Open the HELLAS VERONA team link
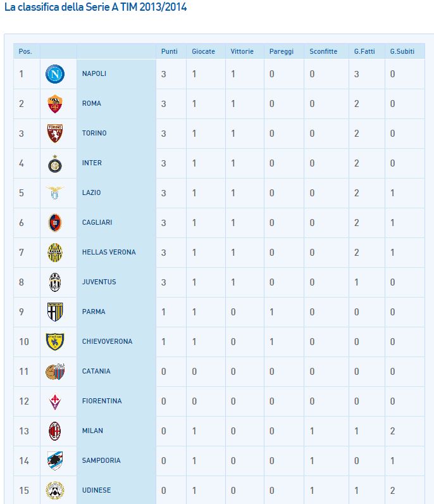The width and height of the screenshot is (434, 504). (109, 253)
